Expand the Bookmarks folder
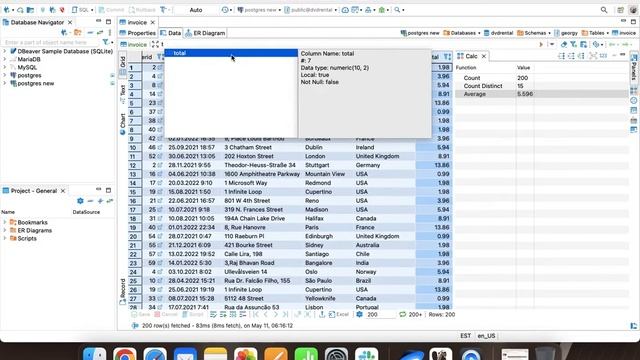This screenshot has height=360, width=640. tap(5, 222)
